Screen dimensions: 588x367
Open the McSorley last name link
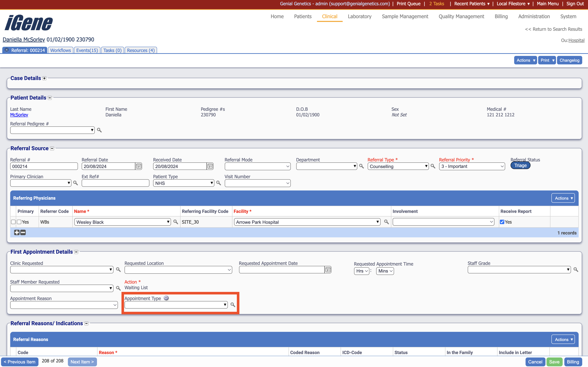[19, 115]
